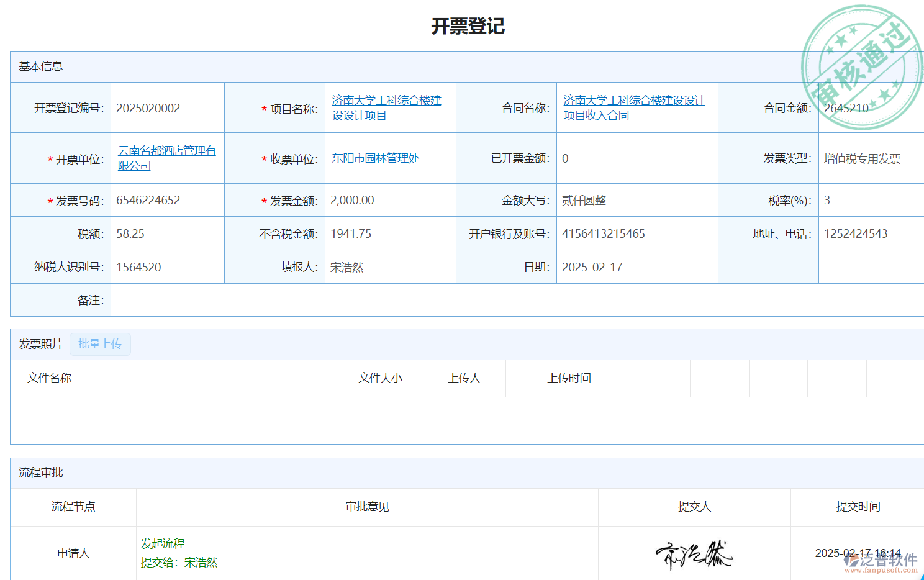Click the 备注 remarks field
This screenshot has width=924, height=580.
click(515, 301)
